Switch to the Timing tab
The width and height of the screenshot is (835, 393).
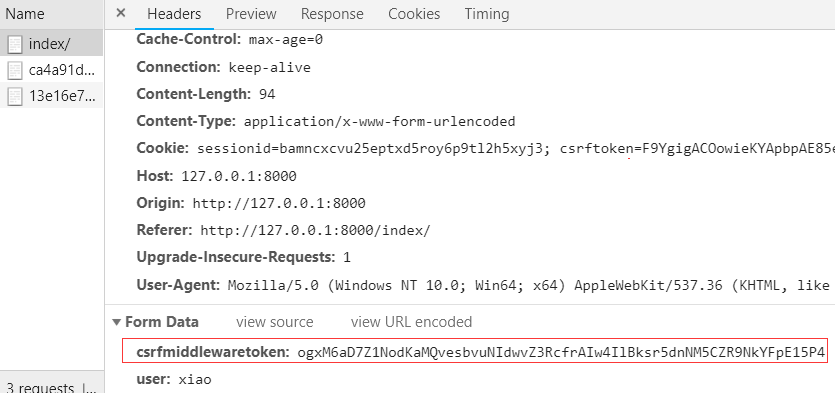tap(487, 14)
